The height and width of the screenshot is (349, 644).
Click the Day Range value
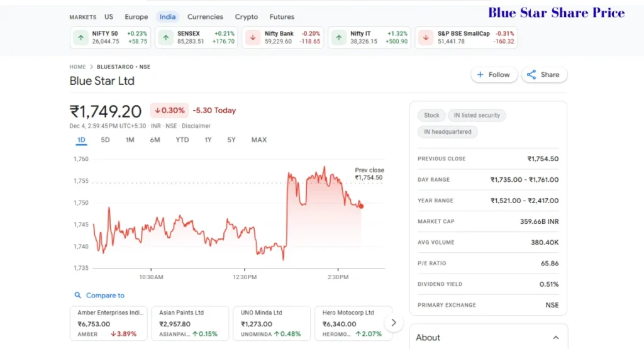[x=525, y=180]
